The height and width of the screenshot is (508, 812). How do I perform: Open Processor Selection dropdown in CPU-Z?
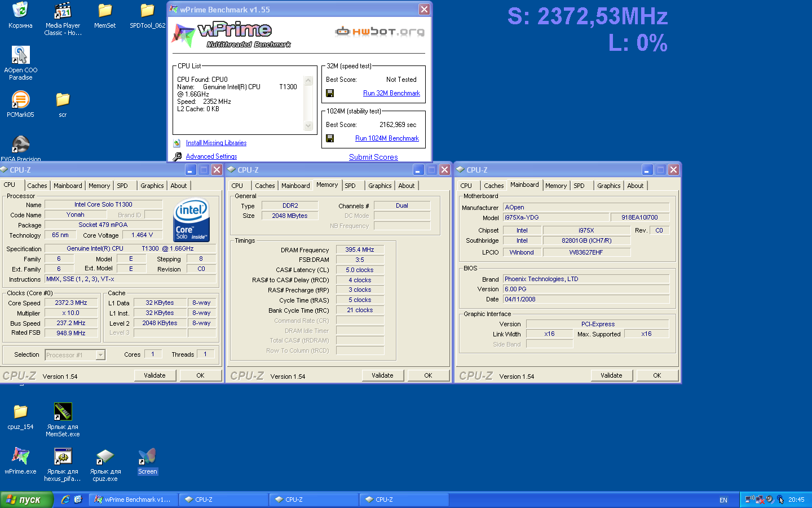click(x=100, y=355)
